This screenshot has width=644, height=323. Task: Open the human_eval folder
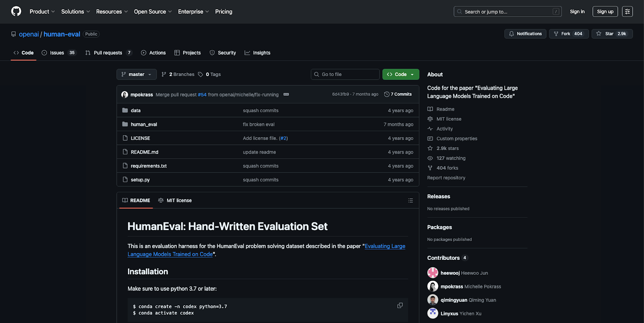(x=144, y=124)
